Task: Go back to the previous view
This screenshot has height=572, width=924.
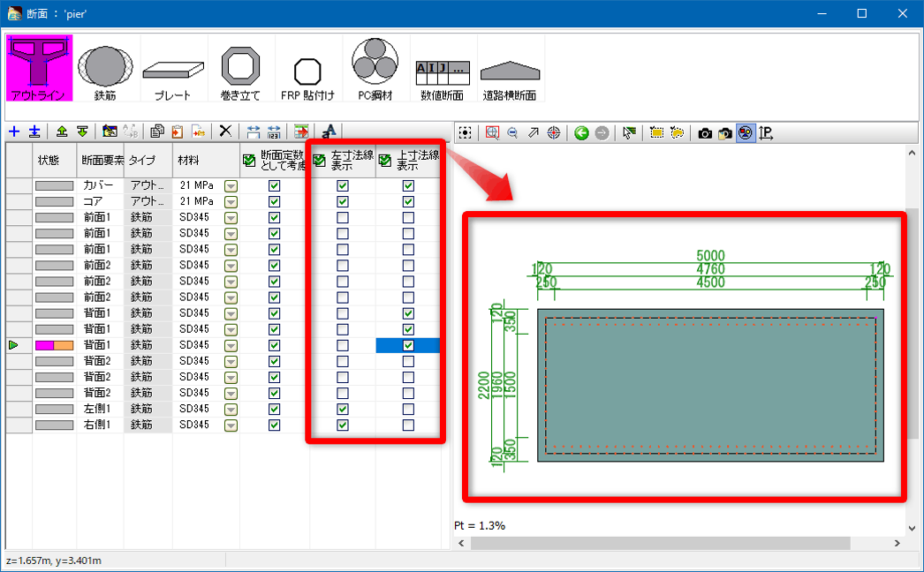Action: pyautogui.click(x=581, y=133)
